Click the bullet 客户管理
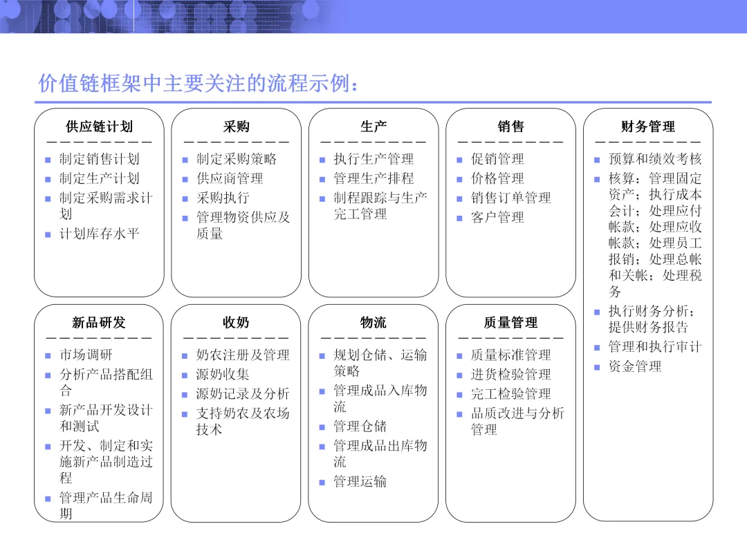Viewport: 747px width, 560px height. click(497, 218)
